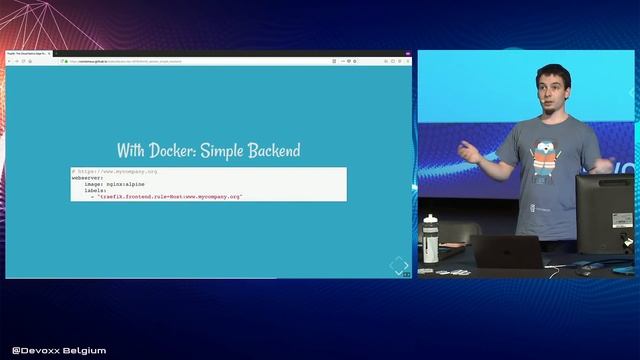Screen dimensions: 640x360
Task: Open the Firefox Library icon
Action: click(386, 61)
